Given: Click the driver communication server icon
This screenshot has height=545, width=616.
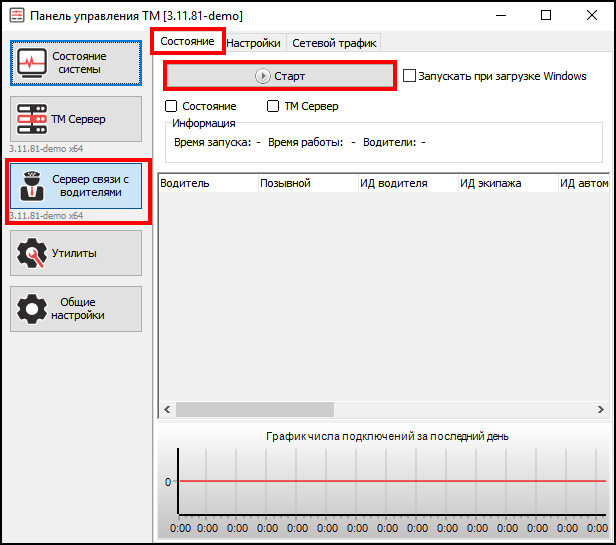Looking at the screenshot, I should point(33,186).
